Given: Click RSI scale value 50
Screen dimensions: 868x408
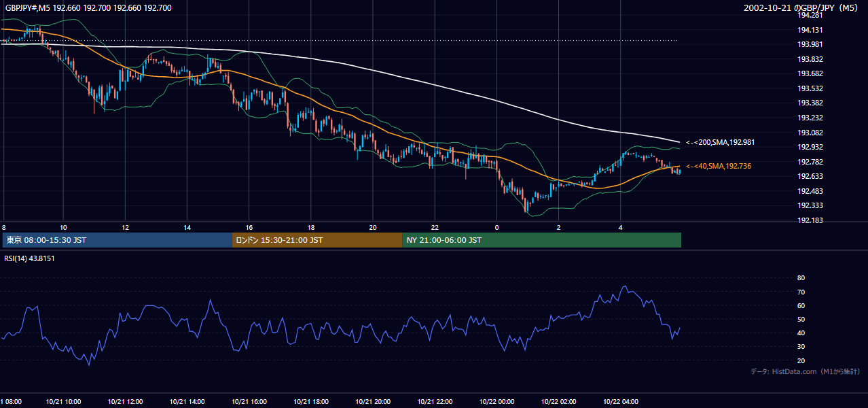Looking at the screenshot, I should pyautogui.click(x=801, y=319).
